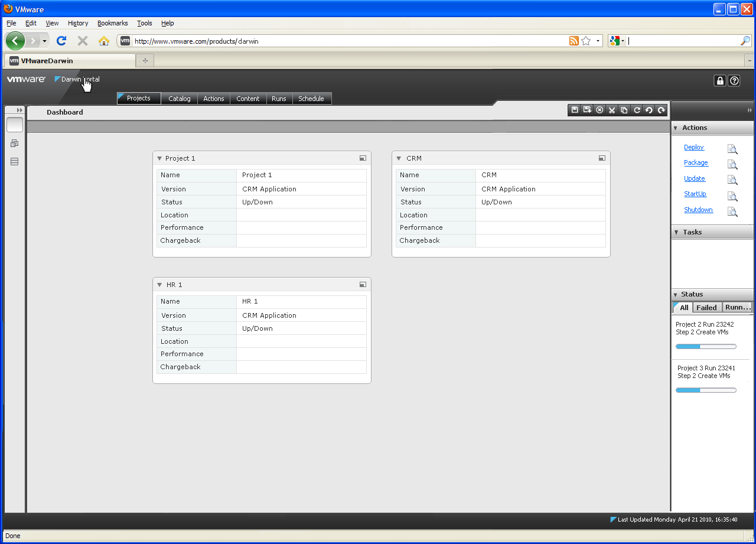Maximize the HR 1 panel
The image size is (756, 544).
coord(363,285)
